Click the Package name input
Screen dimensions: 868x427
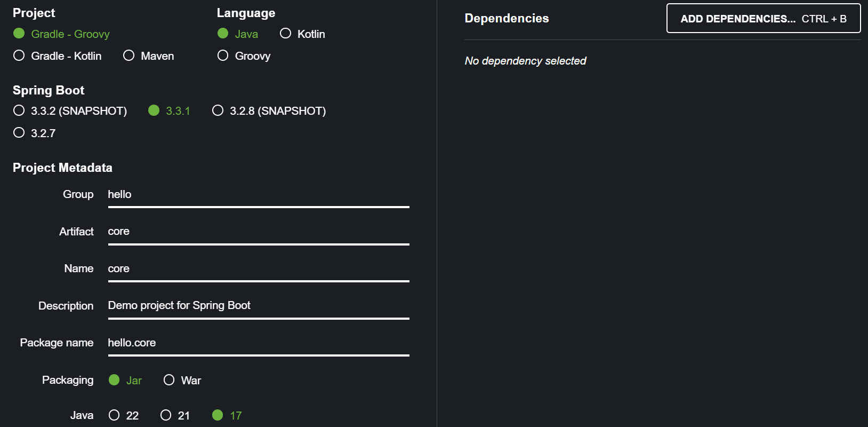(258, 343)
